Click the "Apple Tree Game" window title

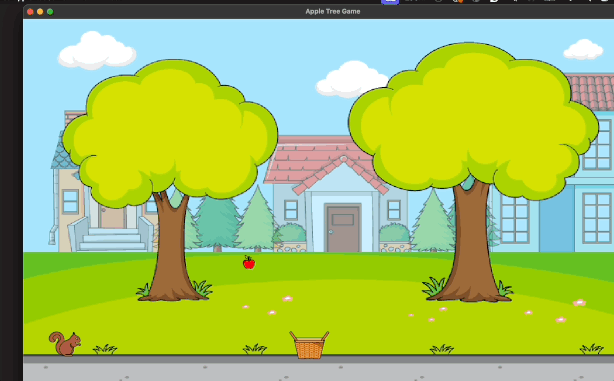(333, 11)
